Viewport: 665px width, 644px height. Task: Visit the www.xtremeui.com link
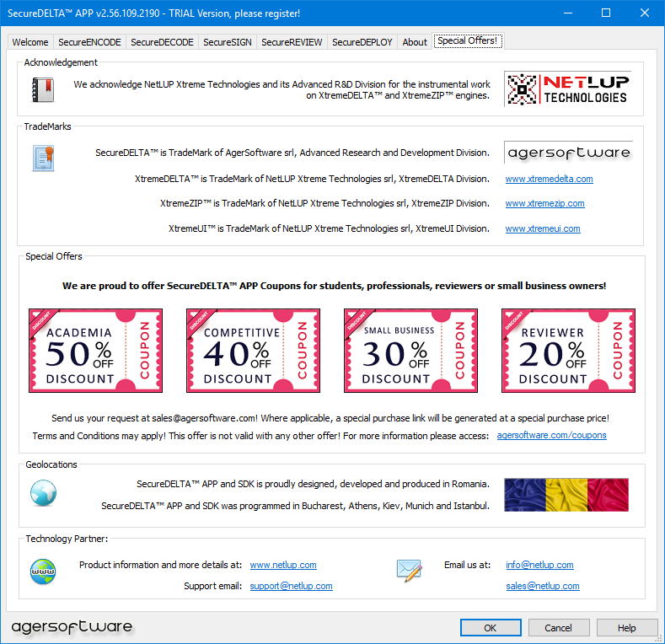(x=543, y=228)
